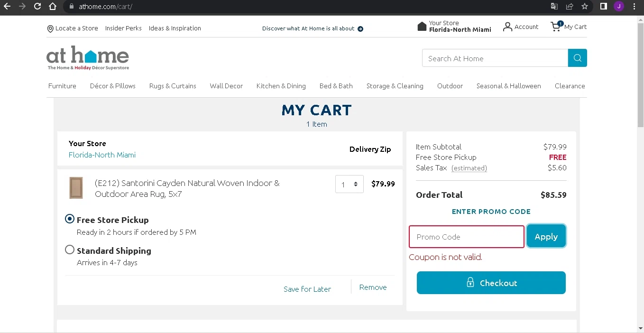
Task: Open the Chrome profile avatar J
Action: (x=619, y=7)
